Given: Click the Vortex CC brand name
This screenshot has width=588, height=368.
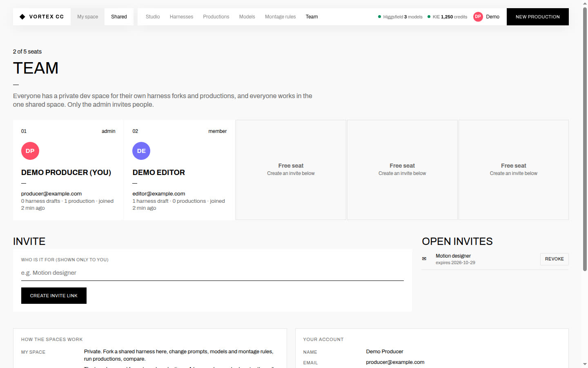Looking at the screenshot, I should [x=47, y=17].
